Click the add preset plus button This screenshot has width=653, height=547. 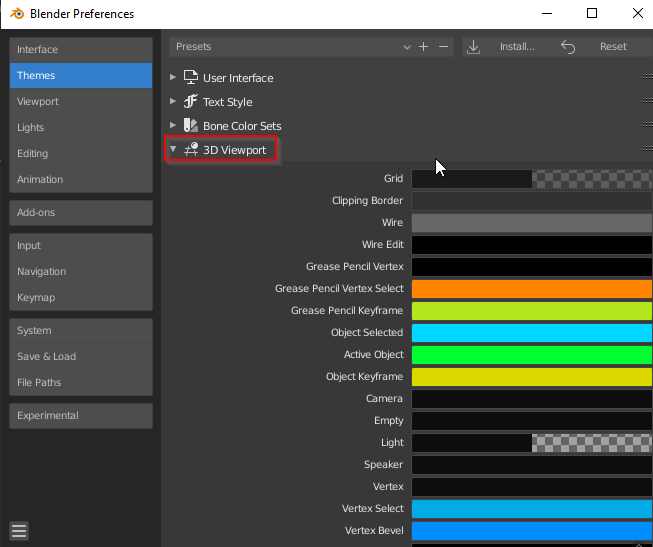[424, 47]
